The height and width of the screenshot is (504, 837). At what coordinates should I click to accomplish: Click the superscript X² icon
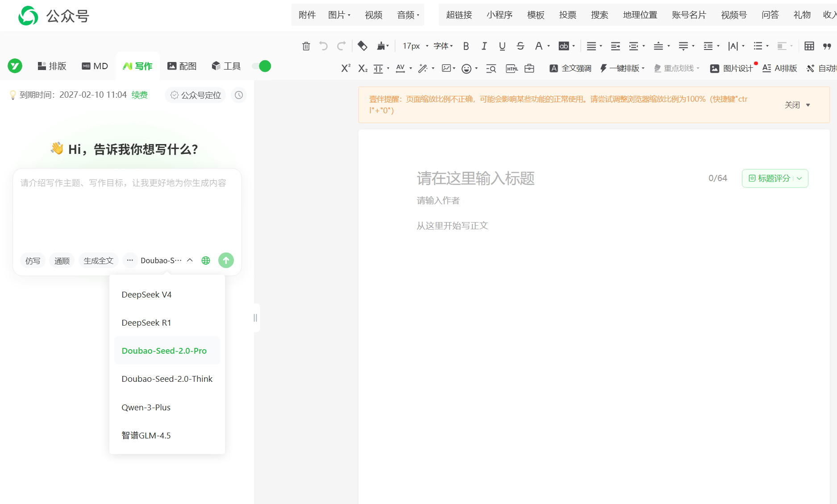346,68
